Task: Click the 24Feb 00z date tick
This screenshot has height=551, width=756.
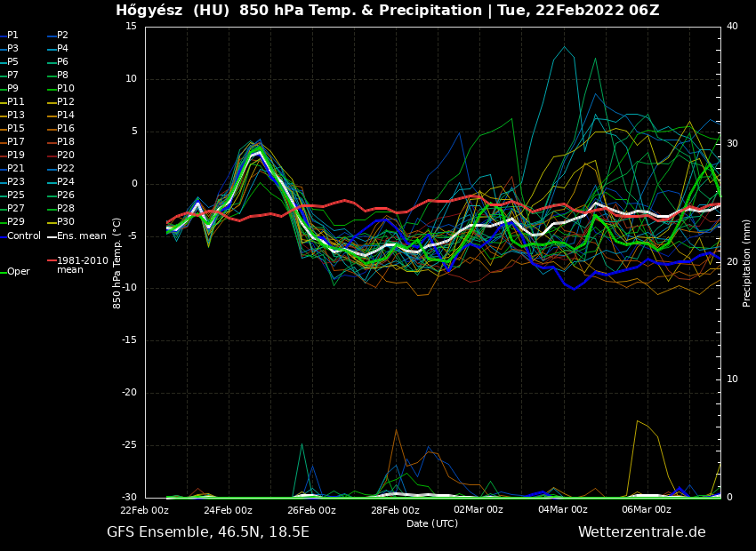Action: point(228,510)
